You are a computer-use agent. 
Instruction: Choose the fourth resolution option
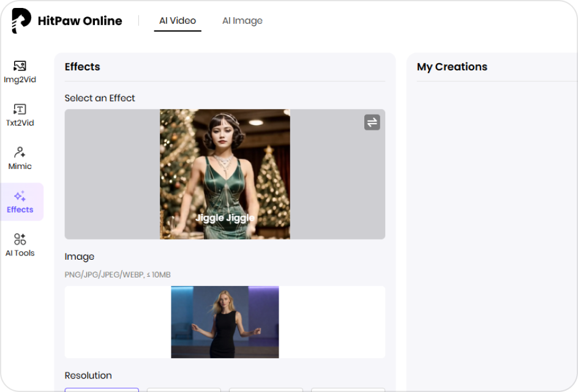348,390
